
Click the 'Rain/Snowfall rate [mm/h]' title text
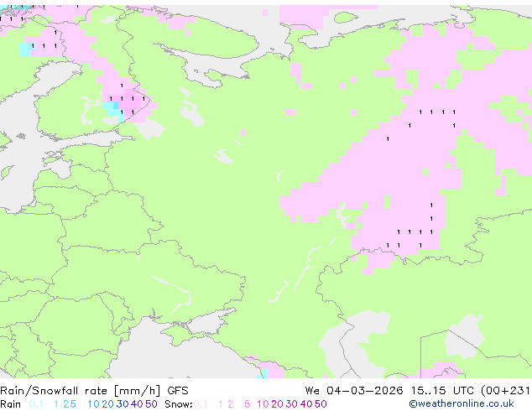pyautogui.click(x=80, y=391)
